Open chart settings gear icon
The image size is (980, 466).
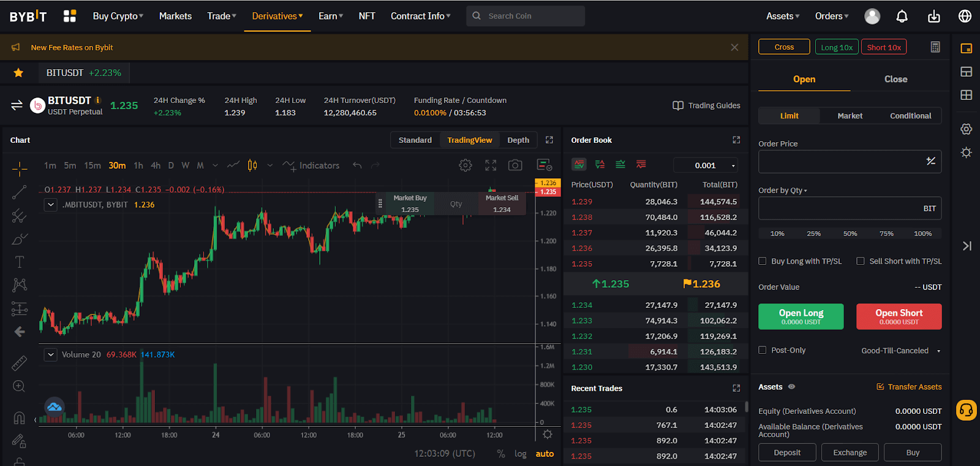466,165
